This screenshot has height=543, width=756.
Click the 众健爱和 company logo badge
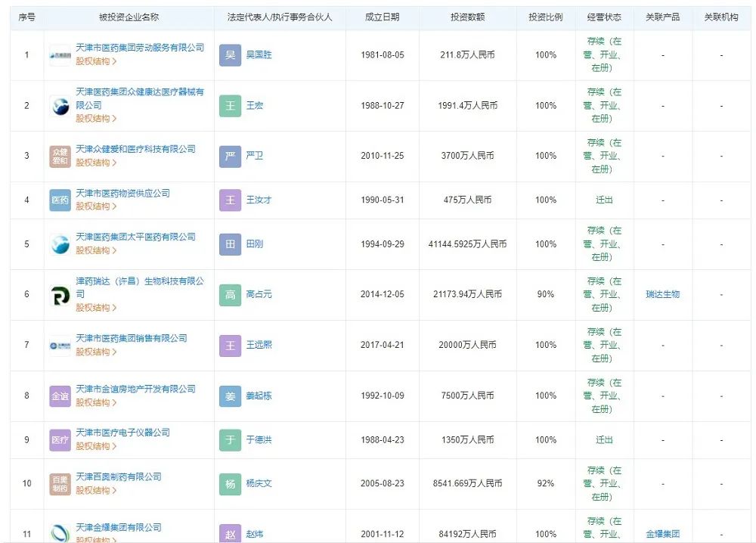60,157
